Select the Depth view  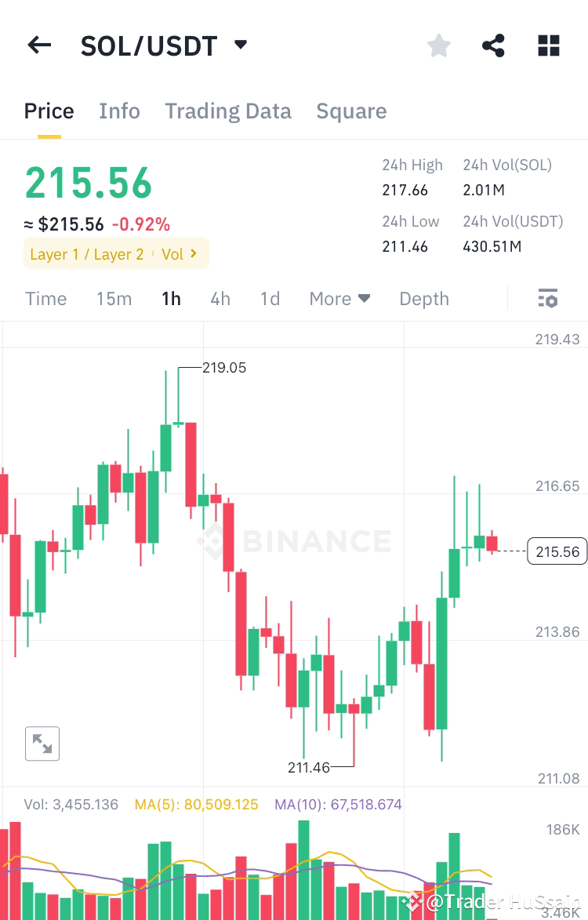[423, 298]
